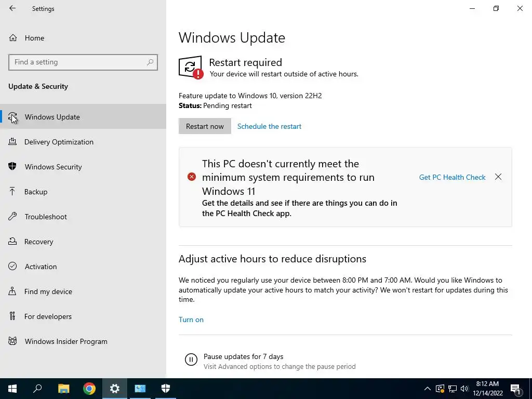Click the Windows Security shield sidebar icon
This screenshot has height=399, width=532.
[12, 166]
